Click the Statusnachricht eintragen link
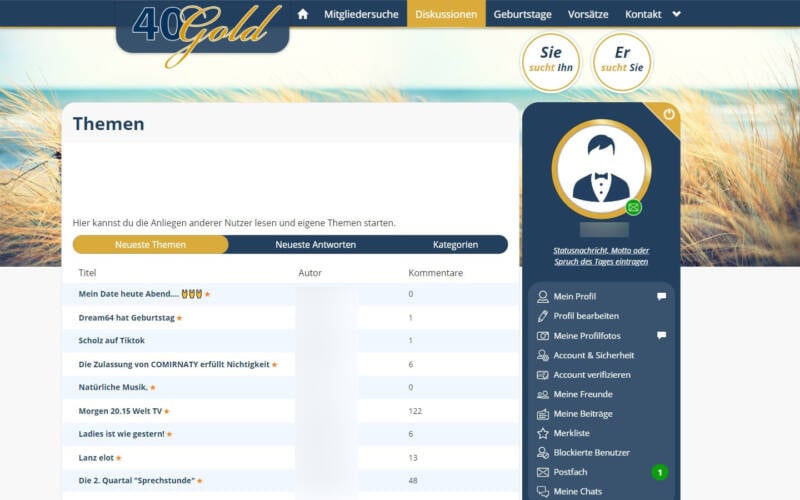Viewport: 800px width, 500px height. pos(601,256)
